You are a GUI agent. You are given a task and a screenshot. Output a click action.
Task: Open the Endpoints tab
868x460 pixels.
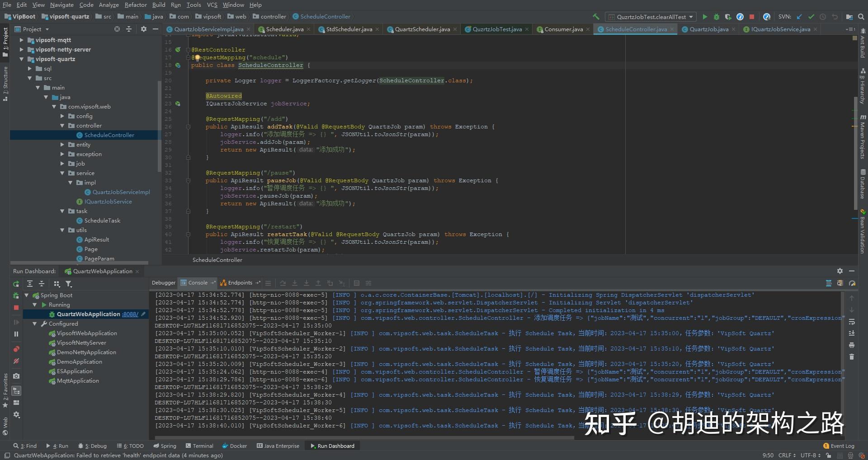coord(240,283)
